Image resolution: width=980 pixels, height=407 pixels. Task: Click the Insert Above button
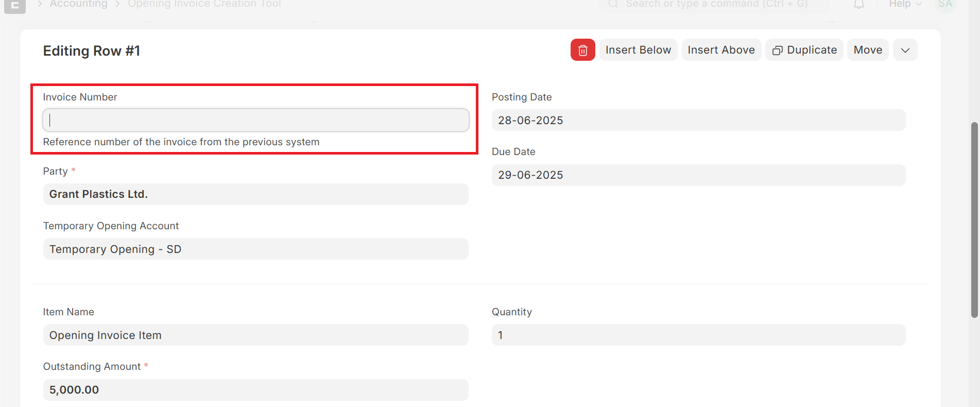pyautogui.click(x=721, y=50)
